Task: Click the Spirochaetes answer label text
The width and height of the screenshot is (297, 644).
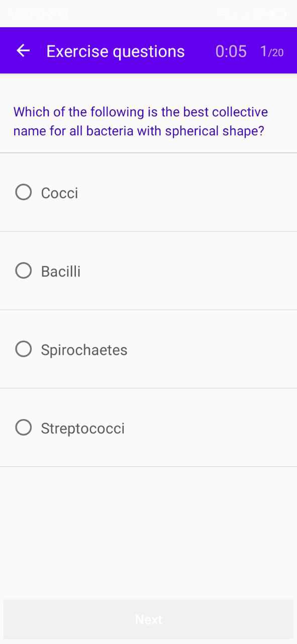Action: pyautogui.click(x=84, y=350)
